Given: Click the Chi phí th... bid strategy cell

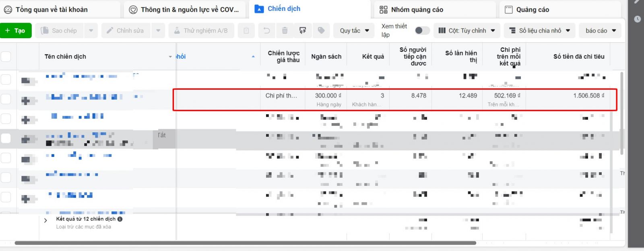Looking at the screenshot, I should (281, 96).
